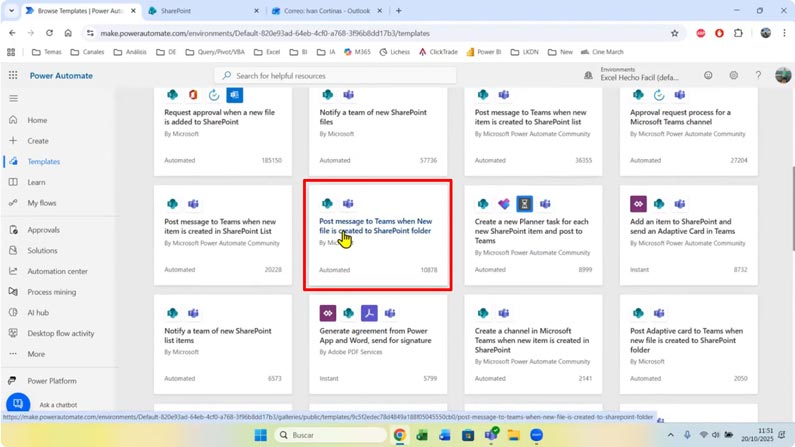Viewport: 795px width, 447px height.
Task: Expand the More item in sidebar
Action: point(35,354)
